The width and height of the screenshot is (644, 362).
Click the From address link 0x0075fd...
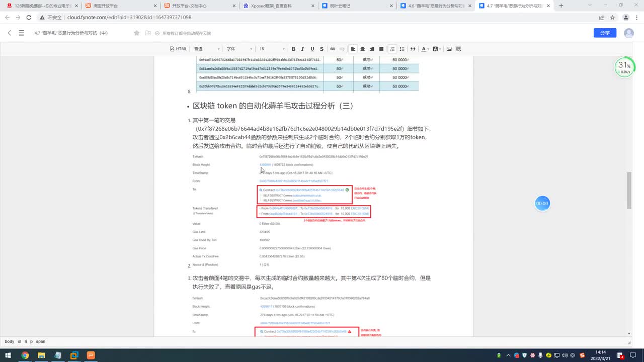(295, 323)
